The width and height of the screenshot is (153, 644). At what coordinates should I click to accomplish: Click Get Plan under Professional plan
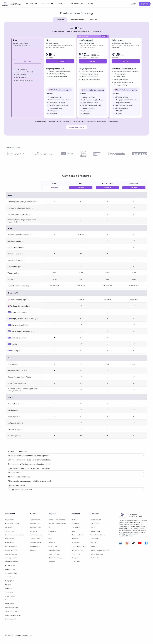pos(93,61)
